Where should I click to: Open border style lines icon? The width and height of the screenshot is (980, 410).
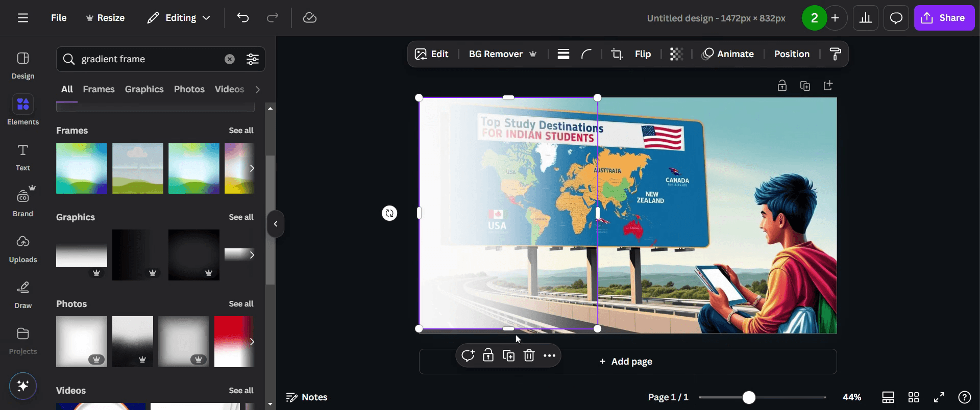click(x=563, y=54)
